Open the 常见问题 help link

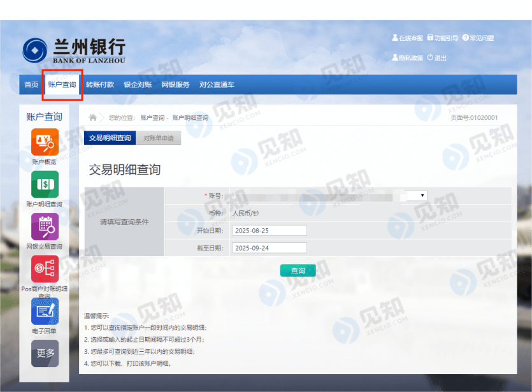click(x=478, y=38)
